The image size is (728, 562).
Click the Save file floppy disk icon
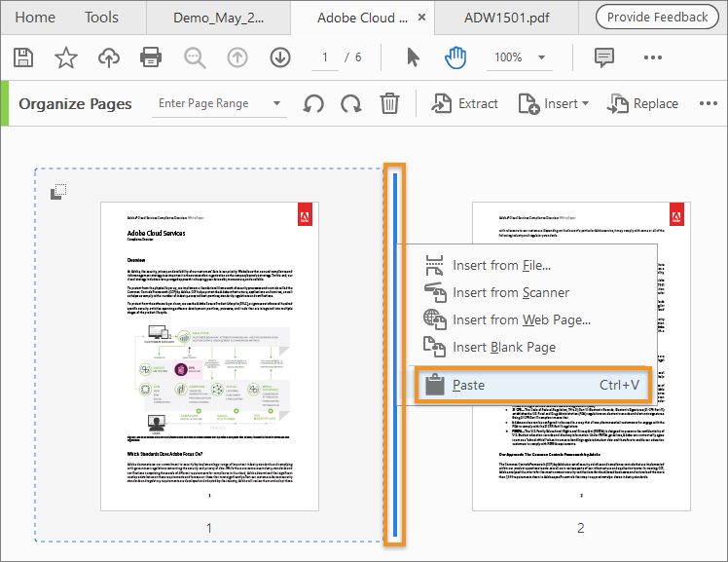coord(23,57)
